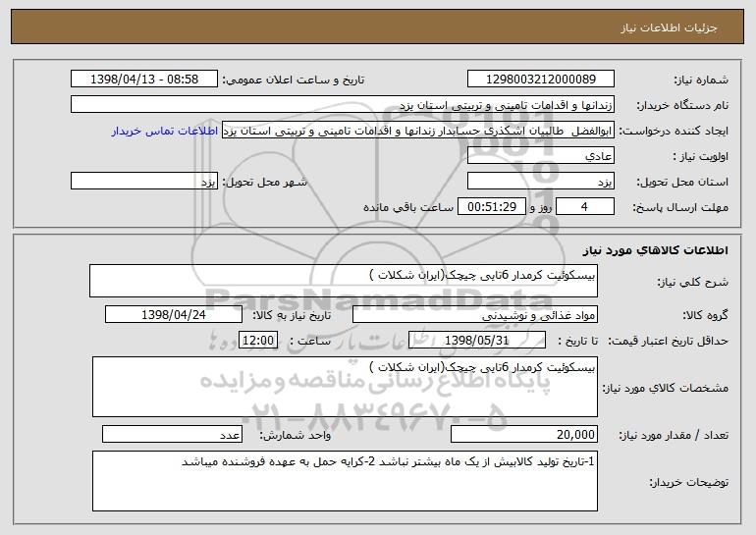Click the تعداد / مقدار مورد نیاز label
756x535 pixels.
[x=674, y=435]
